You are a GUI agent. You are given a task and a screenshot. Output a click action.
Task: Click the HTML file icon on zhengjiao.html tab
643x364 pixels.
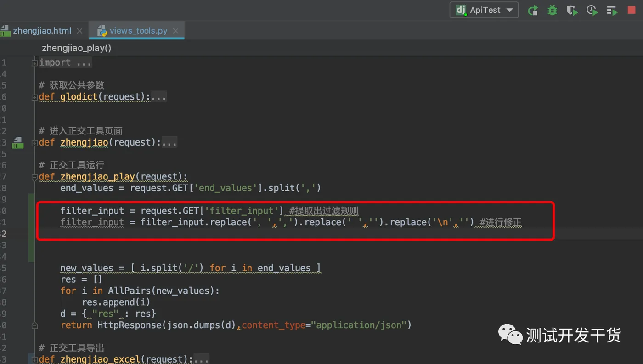pyautogui.click(x=5, y=31)
